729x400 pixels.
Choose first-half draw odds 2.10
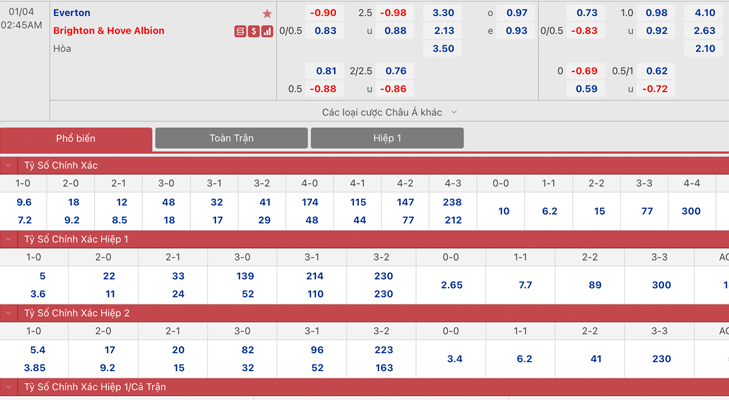704,48
